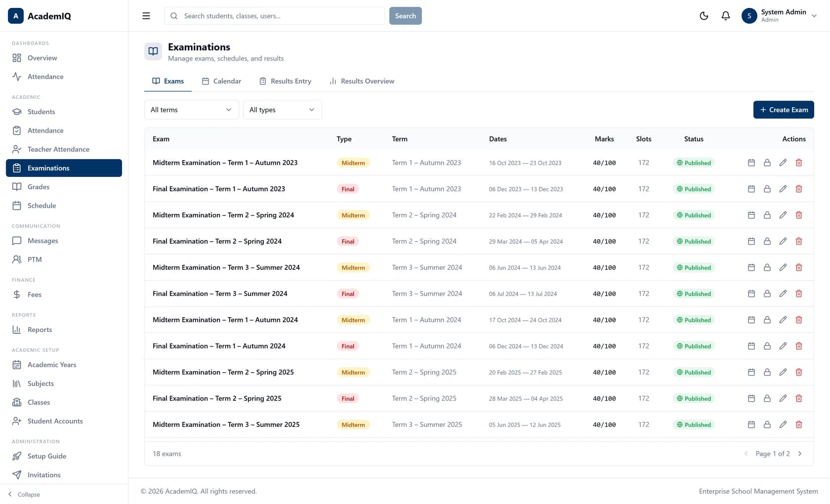This screenshot has height=504, width=830.
Task: Delete Final Examination Term 2 Spring 2025
Action: pos(799,398)
